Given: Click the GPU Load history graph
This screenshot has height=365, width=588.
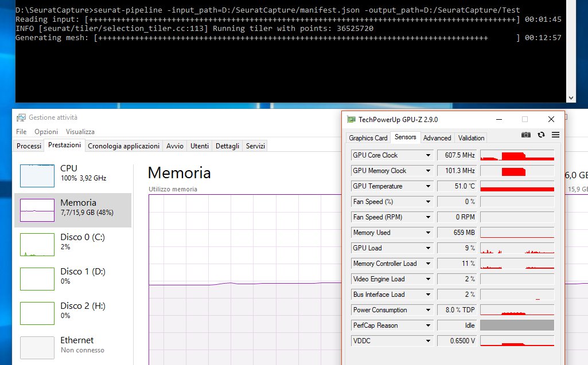Looking at the screenshot, I should coord(517,248).
